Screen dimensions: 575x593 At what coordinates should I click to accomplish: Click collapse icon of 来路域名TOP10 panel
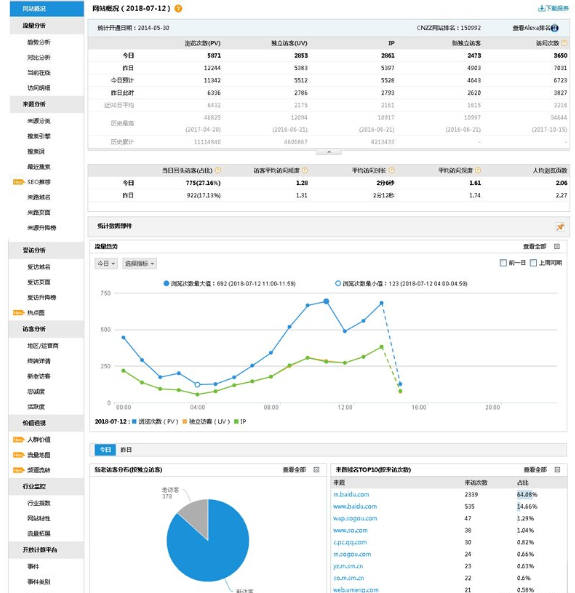coord(557,470)
